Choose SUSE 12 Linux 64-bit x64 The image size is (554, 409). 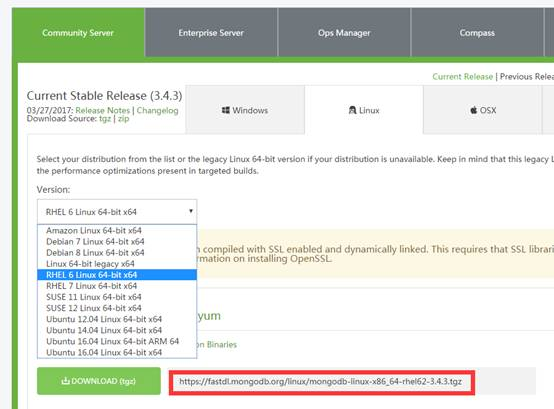coord(117,308)
